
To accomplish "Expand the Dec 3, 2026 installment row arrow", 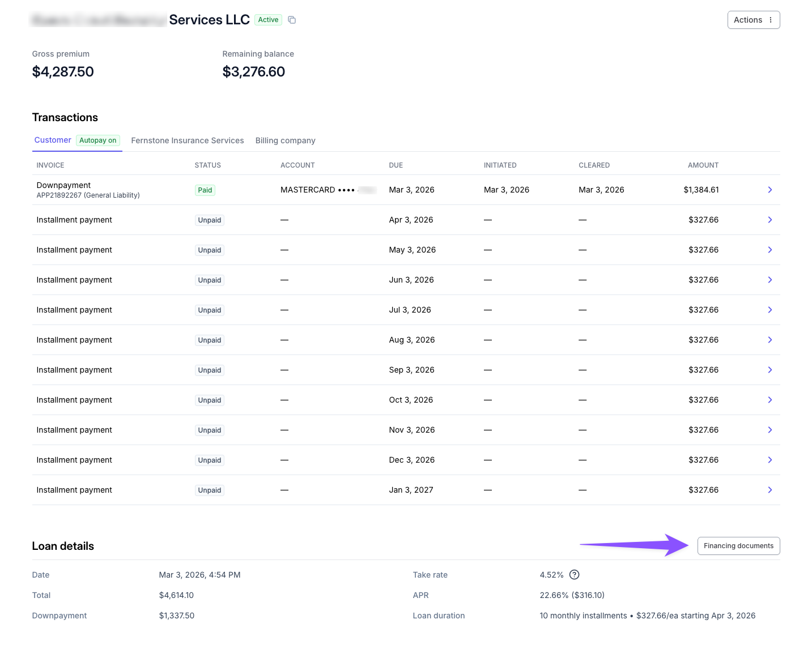I will pyautogui.click(x=770, y=460).
